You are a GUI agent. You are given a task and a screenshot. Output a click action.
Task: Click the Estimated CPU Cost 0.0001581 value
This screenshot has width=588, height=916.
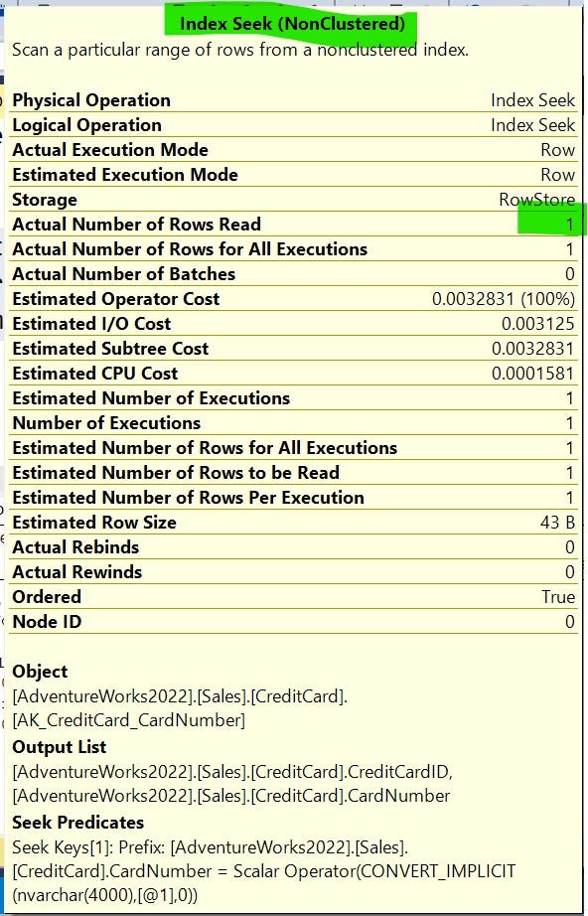tap(533, 374)
